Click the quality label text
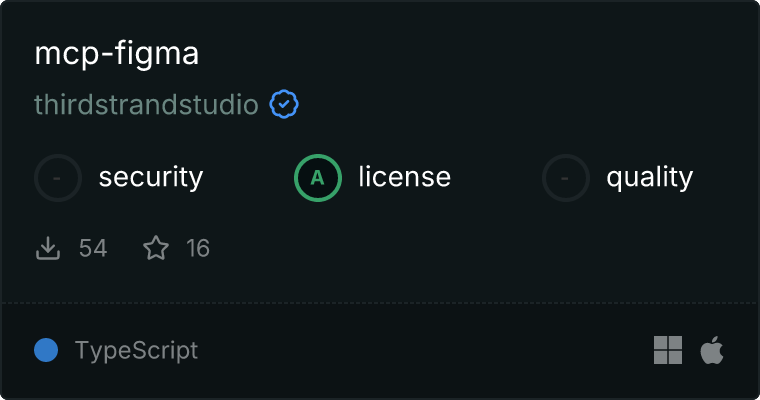Image resolution: width=760 pixels, height=400 pixels. tap(650, 177)
